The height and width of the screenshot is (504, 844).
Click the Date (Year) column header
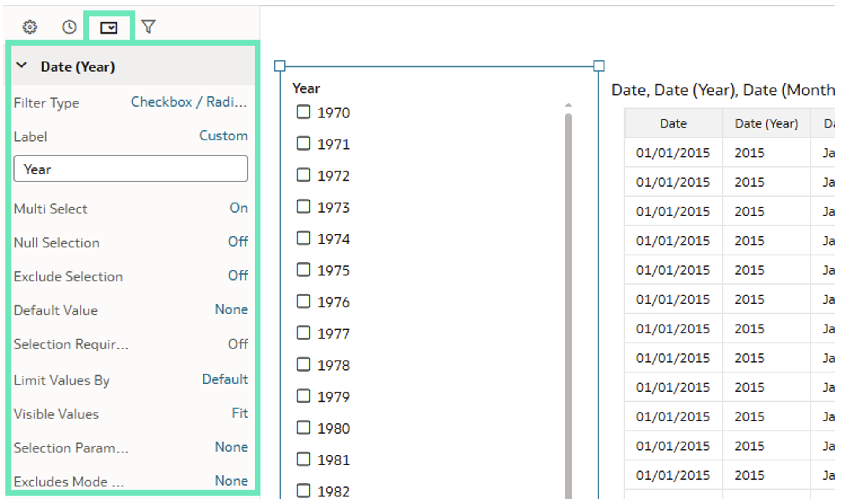(x=766, y=124)
